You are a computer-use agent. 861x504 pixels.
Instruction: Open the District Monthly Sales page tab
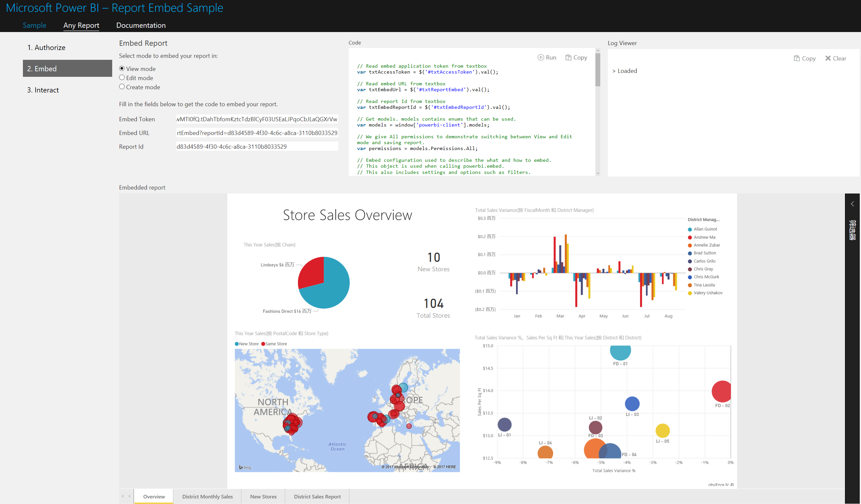[x=207, y=496]
